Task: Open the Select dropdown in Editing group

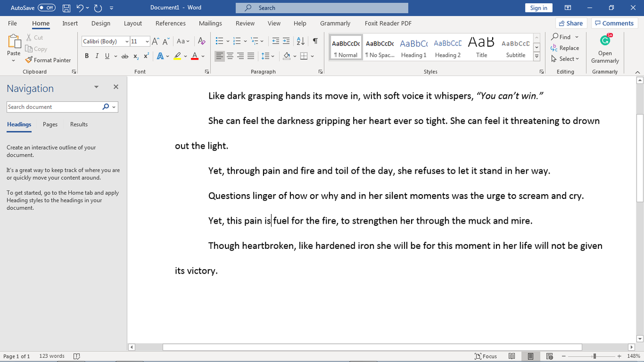Action: [x=565, y=58]
